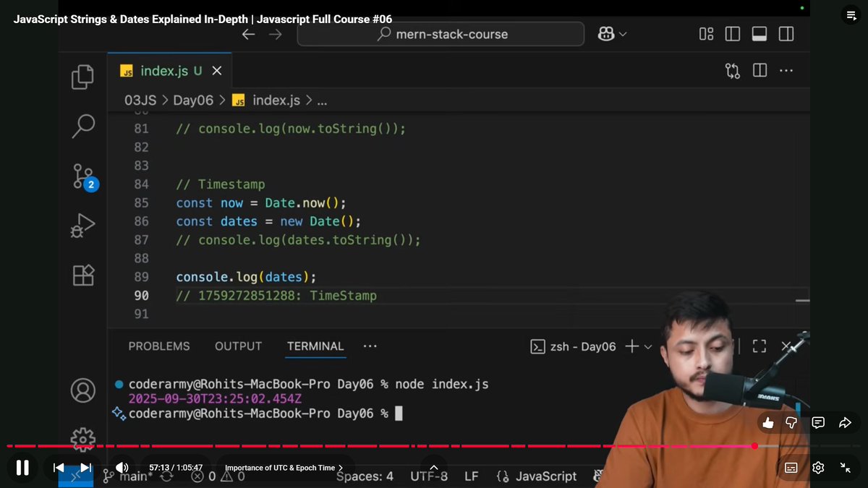Viewport: 868px width, 488px height.
Task: Open the Accounts icon above settings
Action: click(x=82, y=390)
